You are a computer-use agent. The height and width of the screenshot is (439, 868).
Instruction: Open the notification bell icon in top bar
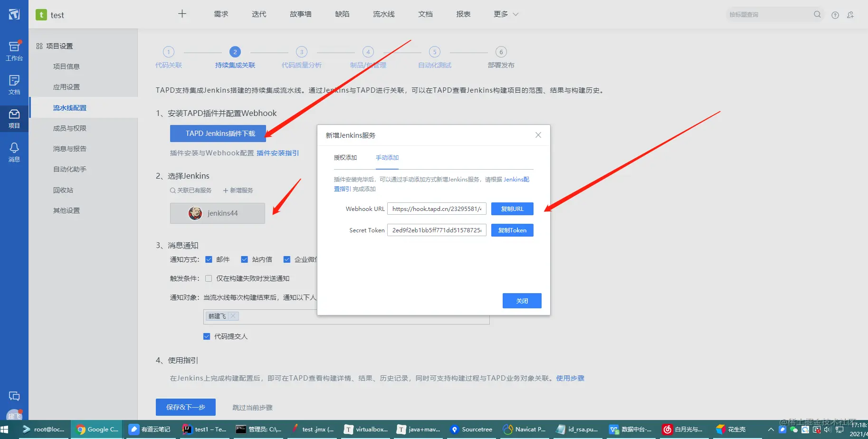[850, 15]
